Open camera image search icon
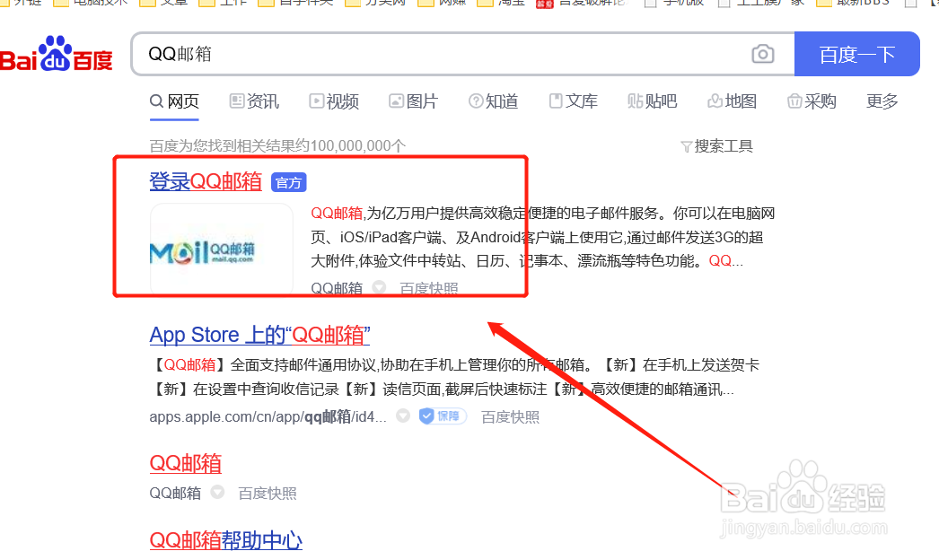The height and width of the screenshot is (560, 939). [762, 54]
